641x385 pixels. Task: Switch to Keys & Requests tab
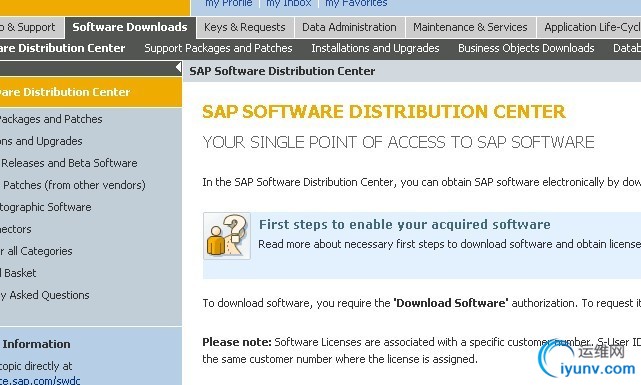point(244,27)
